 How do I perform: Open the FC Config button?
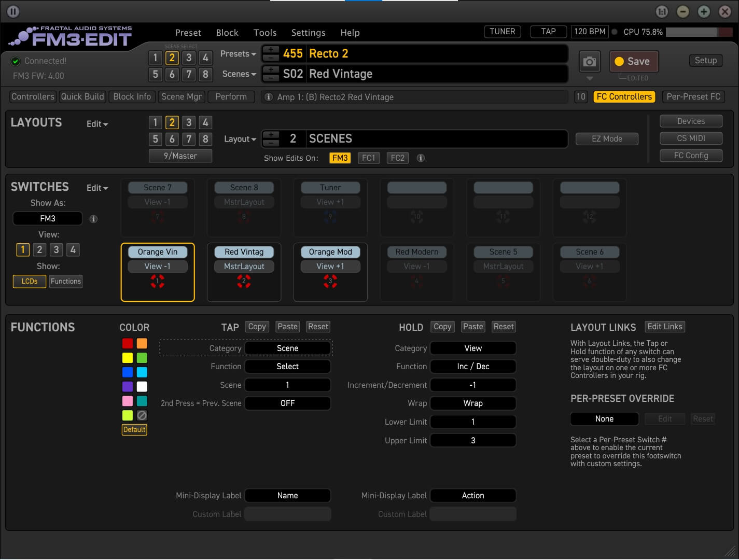691,156
